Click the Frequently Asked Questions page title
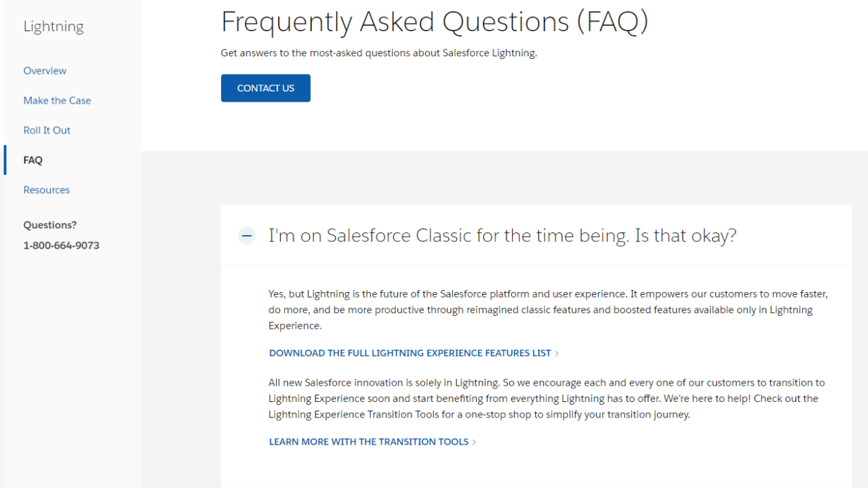 435,22
